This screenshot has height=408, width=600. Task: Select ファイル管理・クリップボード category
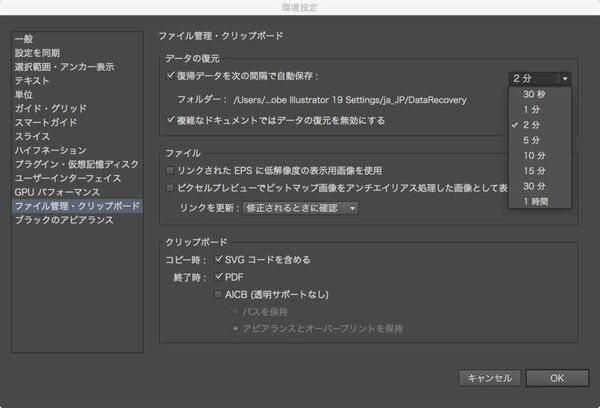[x=77, y=206]
